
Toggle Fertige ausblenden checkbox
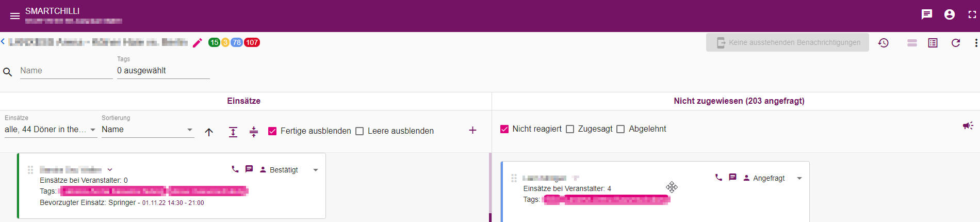[x=272, y=131]
